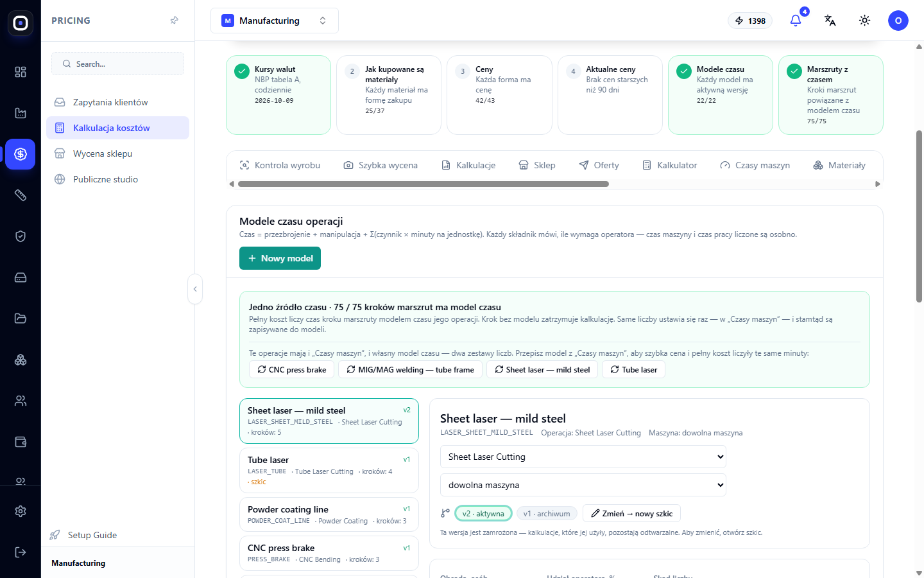
Task: Open the language translation icon
Action: pos(830,21)
